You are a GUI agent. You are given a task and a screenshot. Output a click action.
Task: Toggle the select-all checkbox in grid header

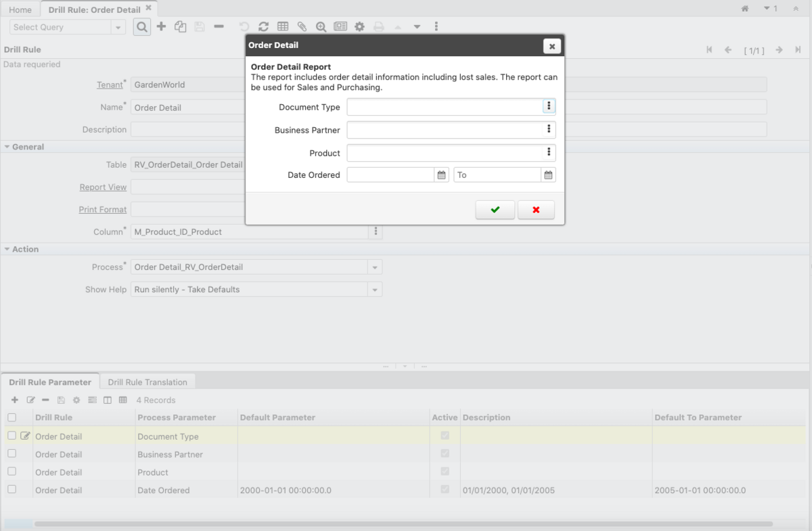pyautogui.click(x=12, y=417)
